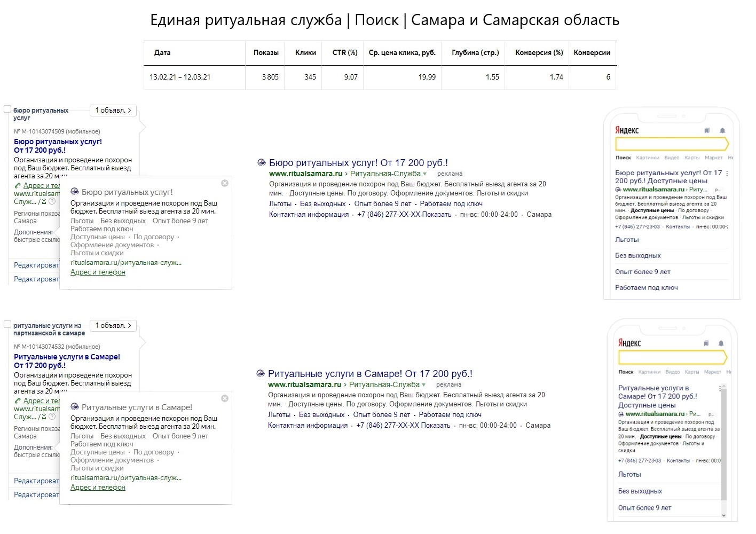The image size is (756, 534).
Task: Tap bookmark icon in phone showing 'Ритуальные услуги в Самаре' ad
Action: pyautogui.click(x=706, y=343)
